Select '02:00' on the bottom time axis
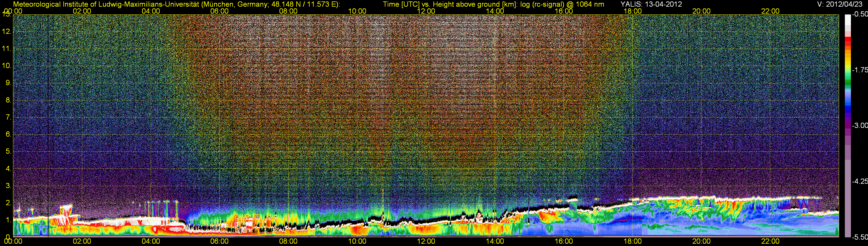This screenshot has height=246, width=868. pos(82,241)
